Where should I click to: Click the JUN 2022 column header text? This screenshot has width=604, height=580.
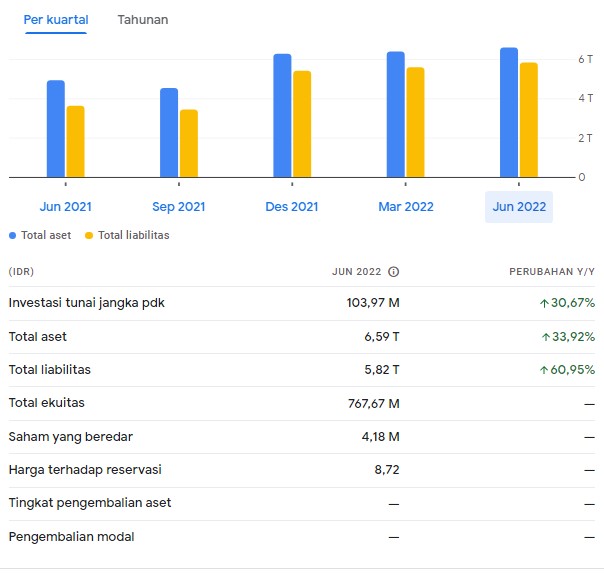[356, 272]
